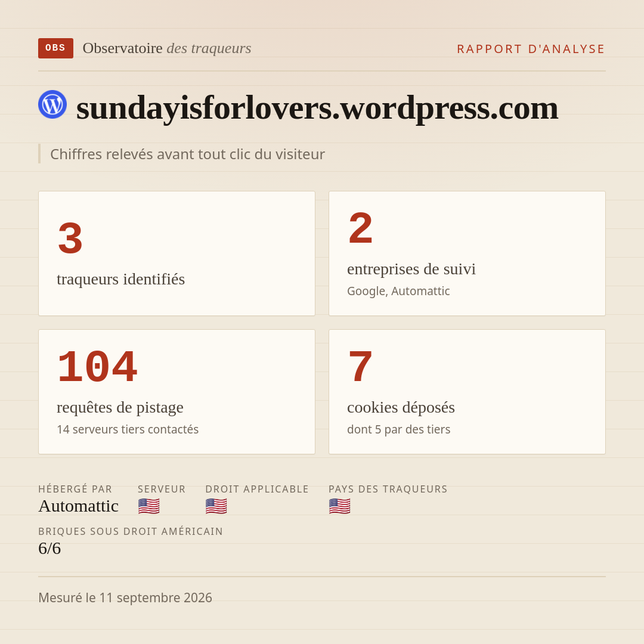Click the subtitle 'Chiffres relevés avant tout clic du visiteur'
Screen dimensions: 644x644
[187, 154]
